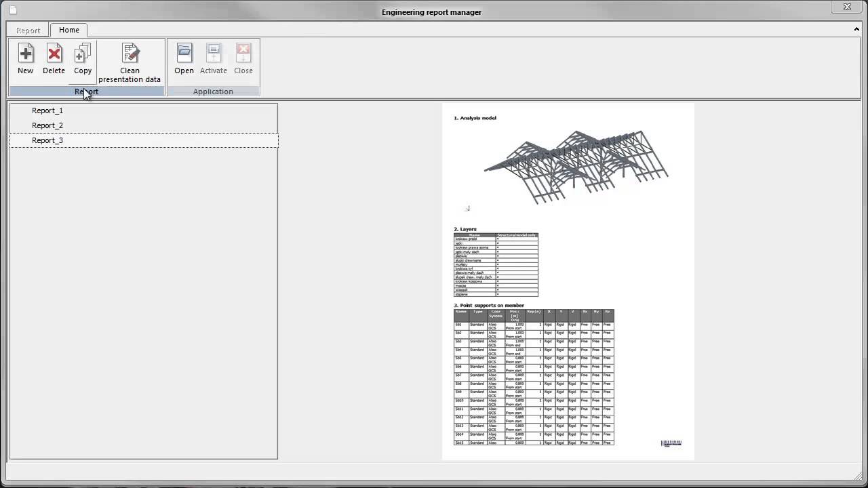Image resolution: width=868 pixels, height=488 pixels.
Task: Click the report page preview
Action: 568,281
